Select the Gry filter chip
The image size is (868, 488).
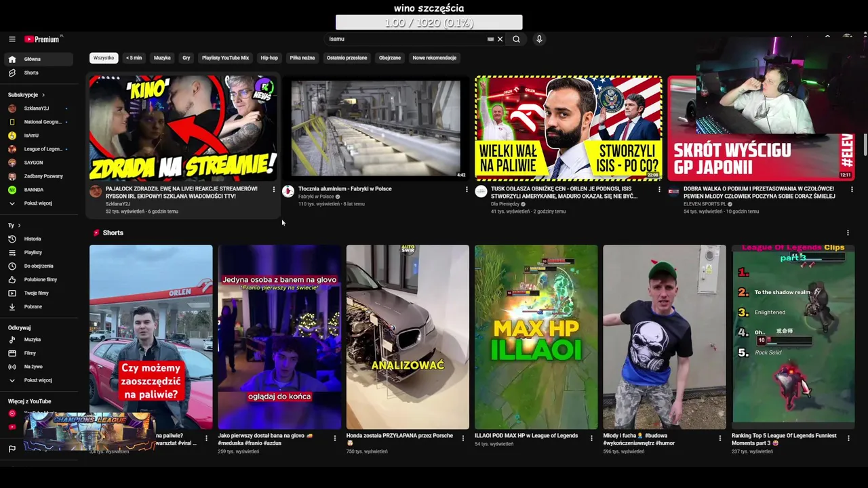click(x=186, y=58)
